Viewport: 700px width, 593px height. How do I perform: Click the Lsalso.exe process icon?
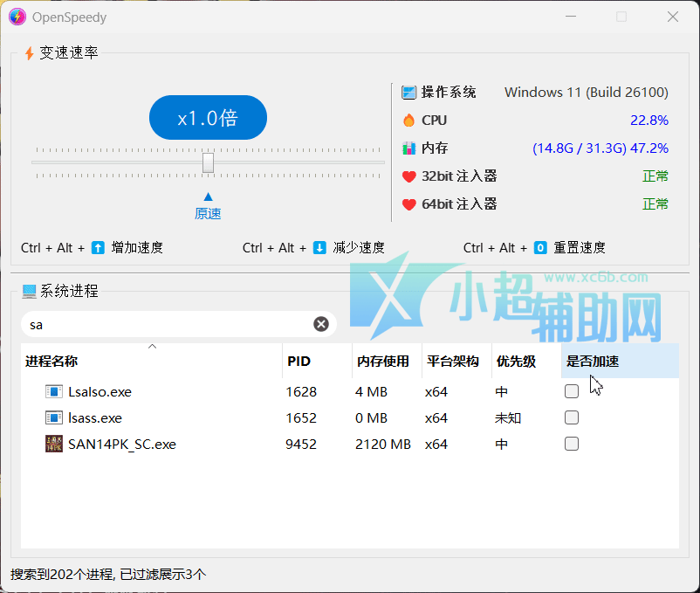click(x=53, y=391)
